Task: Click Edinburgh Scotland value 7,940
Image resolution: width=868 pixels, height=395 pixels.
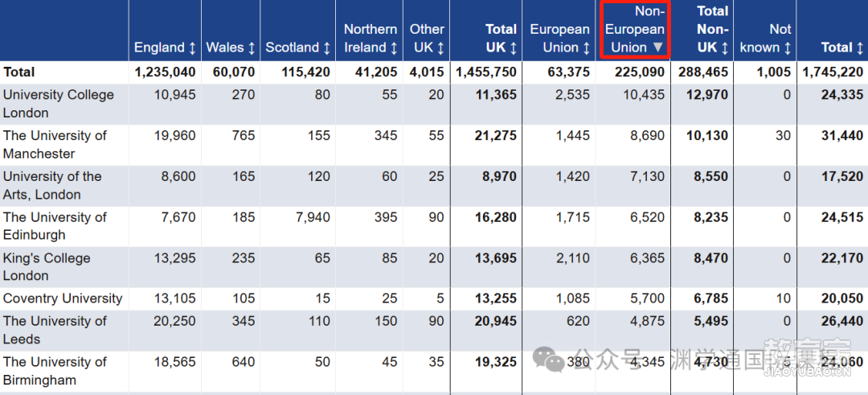Action: (313, 217)
